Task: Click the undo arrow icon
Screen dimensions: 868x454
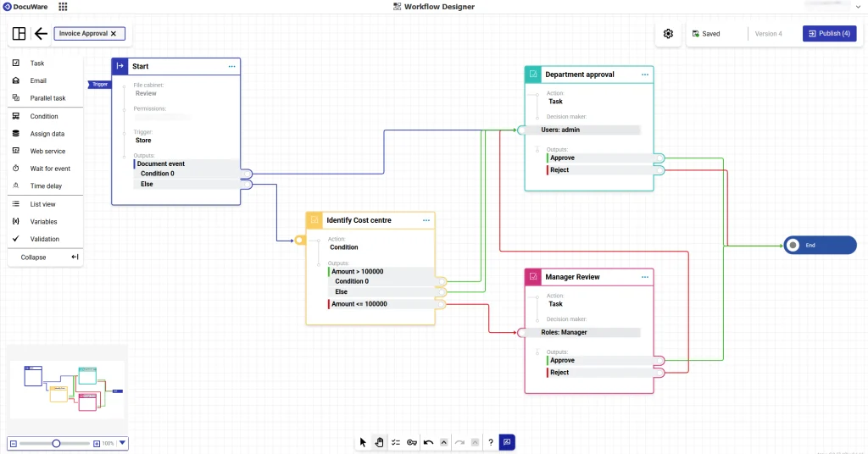Action: tap(429, 442)
